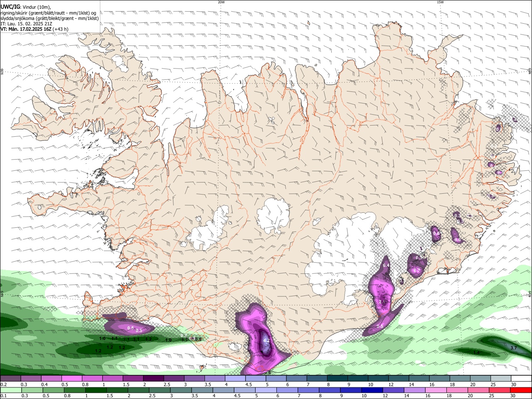
Task: Click the light pink swatch between 16 and 18
Action: [436, 390]
